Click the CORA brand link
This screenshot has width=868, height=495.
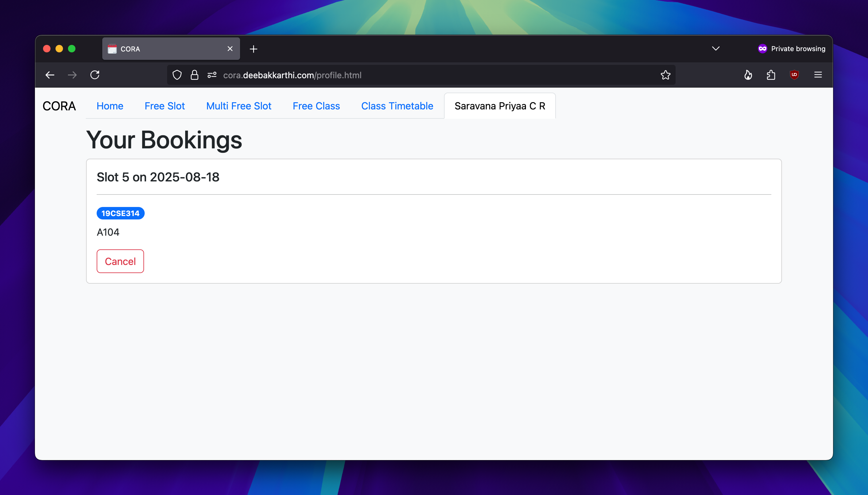click(x=59, y=106)
